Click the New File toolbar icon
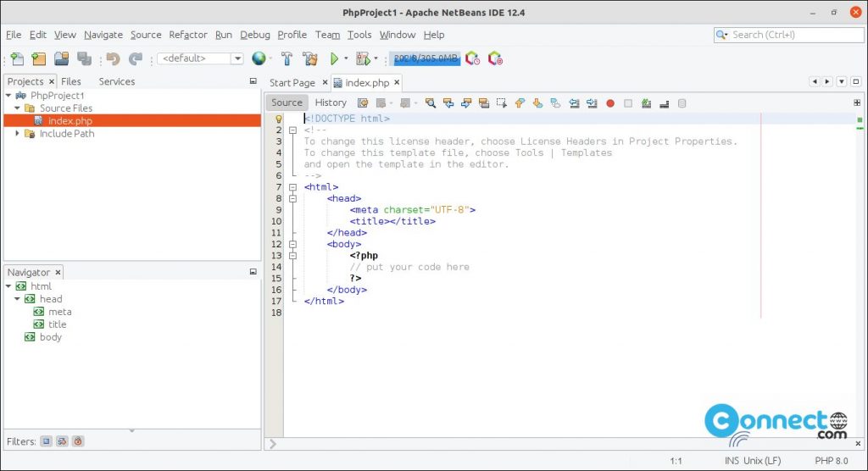 [x=17, y=58]
